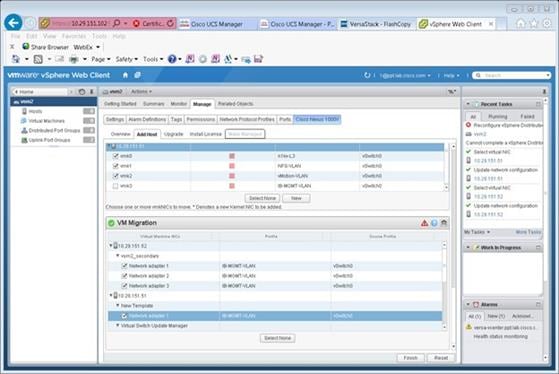Open the Page menu dropdown
This screenshot has height=374, width=559.
coord(101,59)
